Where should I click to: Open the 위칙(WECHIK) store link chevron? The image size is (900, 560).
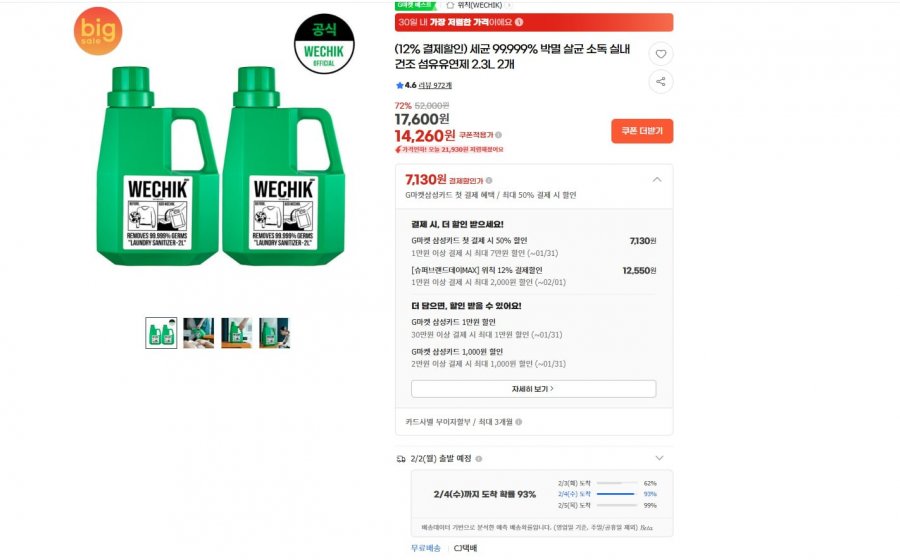[509, 5]
